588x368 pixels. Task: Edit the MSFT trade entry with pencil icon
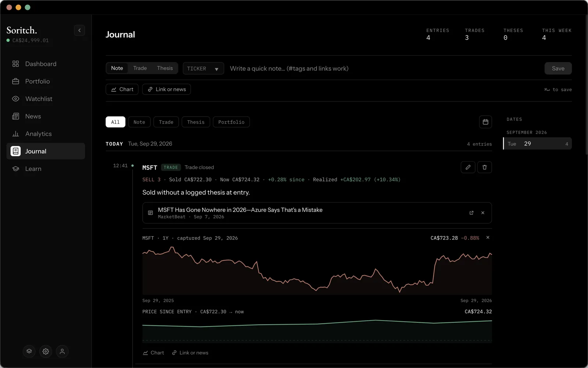468,167
